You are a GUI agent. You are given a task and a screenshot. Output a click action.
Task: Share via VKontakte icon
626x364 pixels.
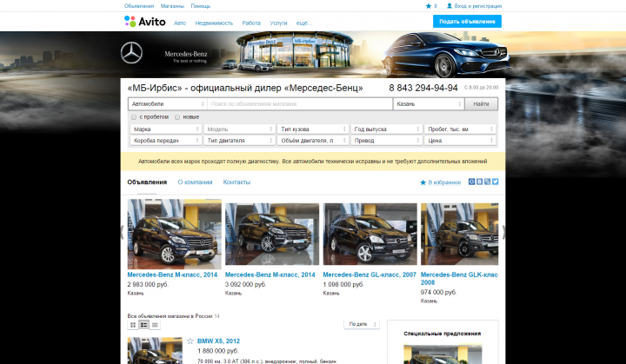point(479,182)
